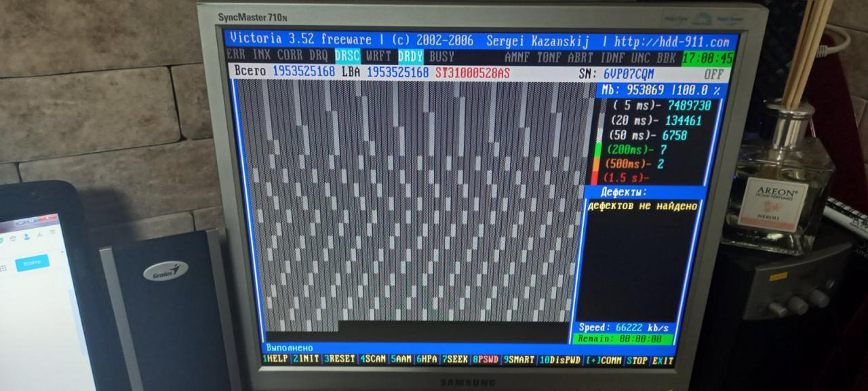Click the red drive model ST31000528AS

pyautogui.click(x=473, y=73)
